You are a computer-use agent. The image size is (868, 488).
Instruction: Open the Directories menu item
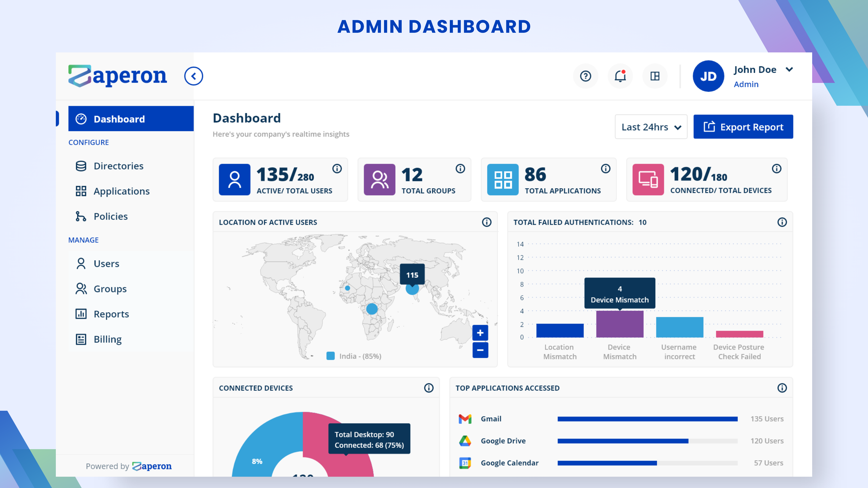click(x=118, y=166)
